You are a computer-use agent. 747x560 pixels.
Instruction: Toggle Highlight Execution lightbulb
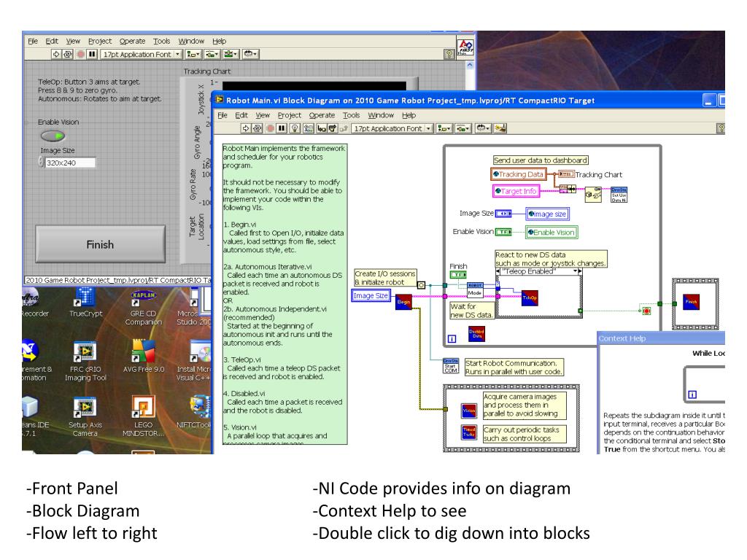[x=295, y=128]
